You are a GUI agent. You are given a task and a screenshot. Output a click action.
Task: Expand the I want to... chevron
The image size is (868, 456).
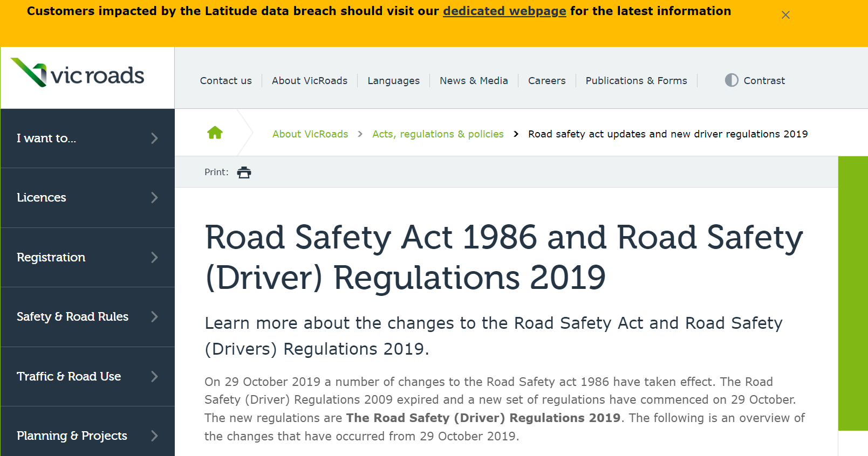pos(154,139)
